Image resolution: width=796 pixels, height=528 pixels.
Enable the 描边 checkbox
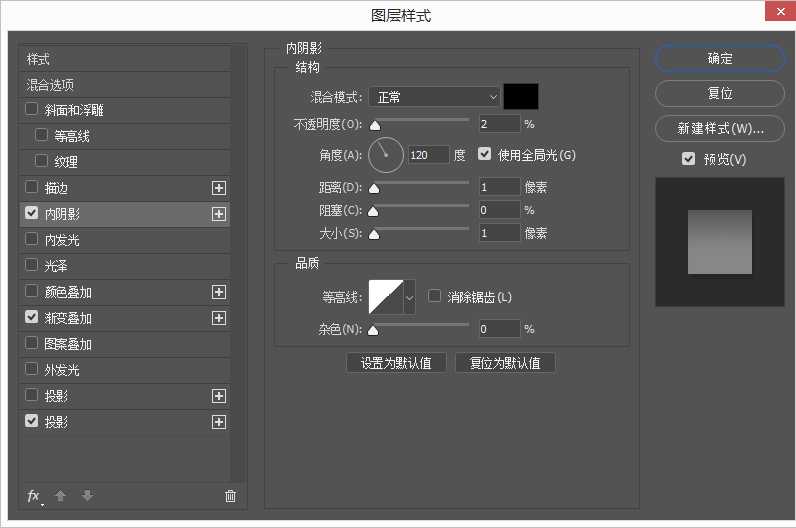[x=31, y=187]
